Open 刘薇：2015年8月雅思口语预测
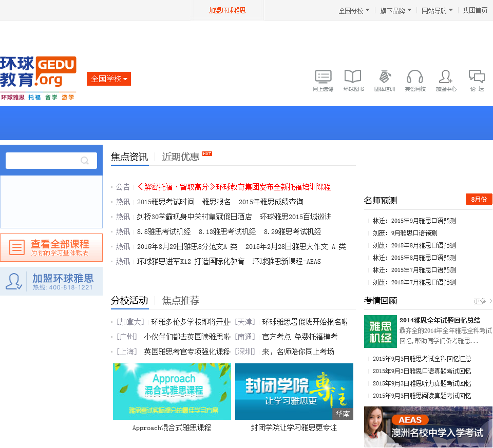Viewport: 493px width, 448px height. [x=414, y=245]
